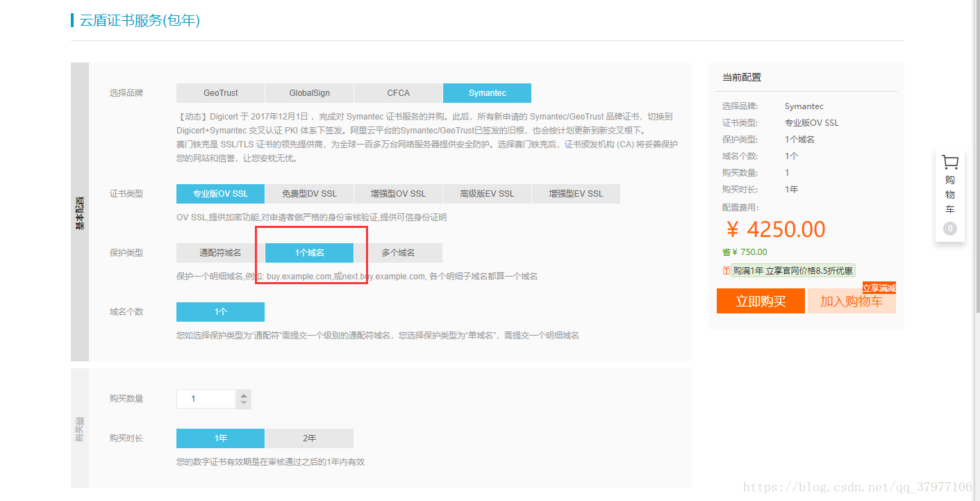Viewport: 980px width, 501px height.
Task: Click the 当前配置 panel title
Action: (x=742, y=77)
